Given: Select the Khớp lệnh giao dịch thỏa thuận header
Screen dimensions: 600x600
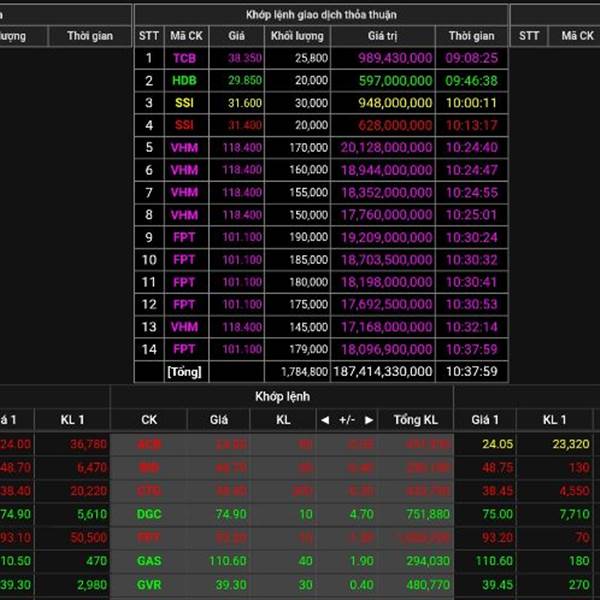Looking at the screenshot, I should 321,15.
